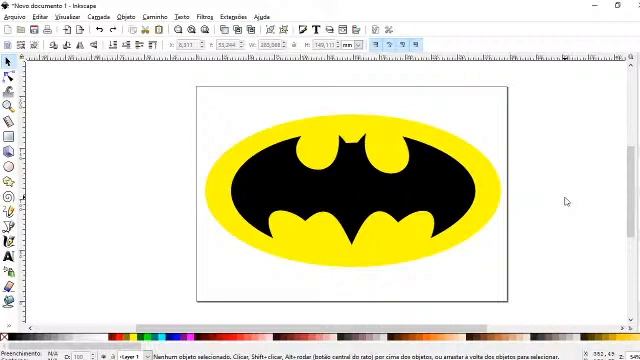Toggle scale stroke width affect button

376,44
